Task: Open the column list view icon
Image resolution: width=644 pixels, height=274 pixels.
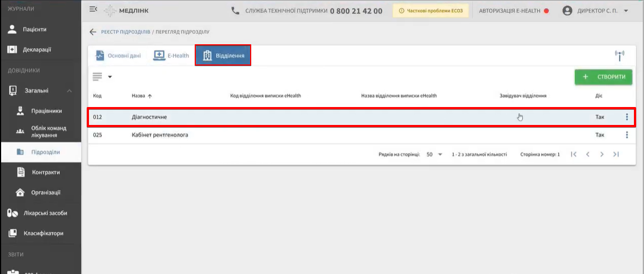Action: pos(97,77)
